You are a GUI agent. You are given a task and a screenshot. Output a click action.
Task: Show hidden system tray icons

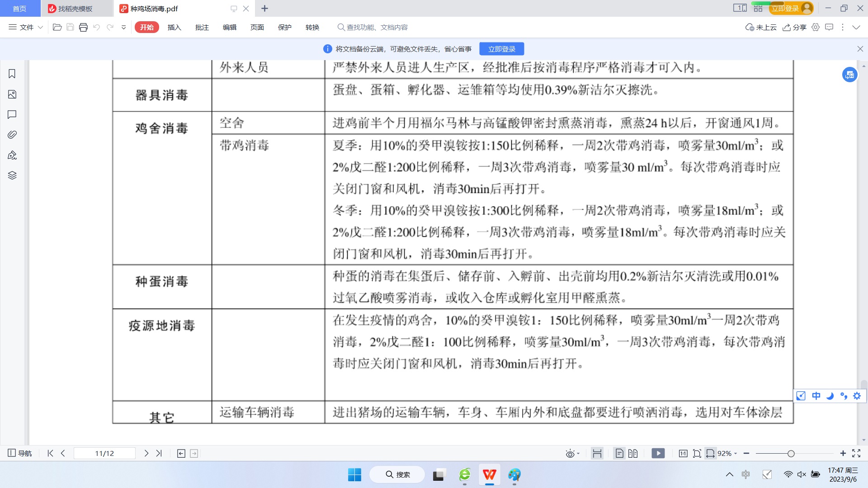730,474
